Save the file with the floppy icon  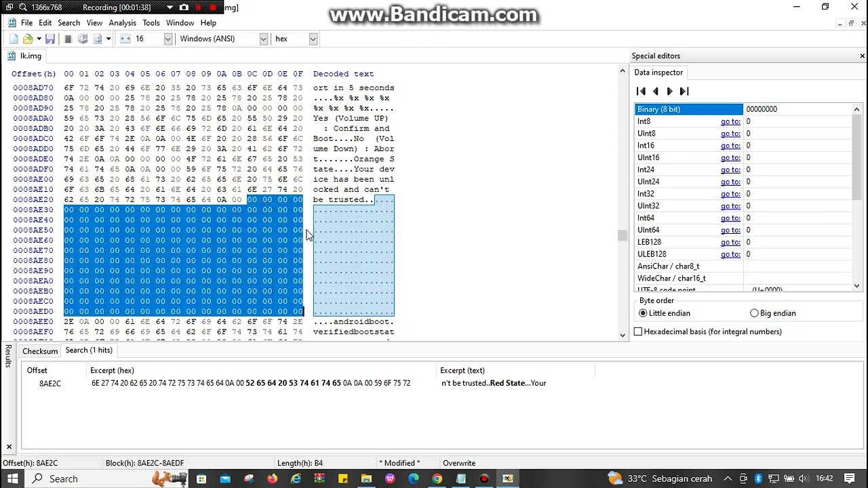50,39
